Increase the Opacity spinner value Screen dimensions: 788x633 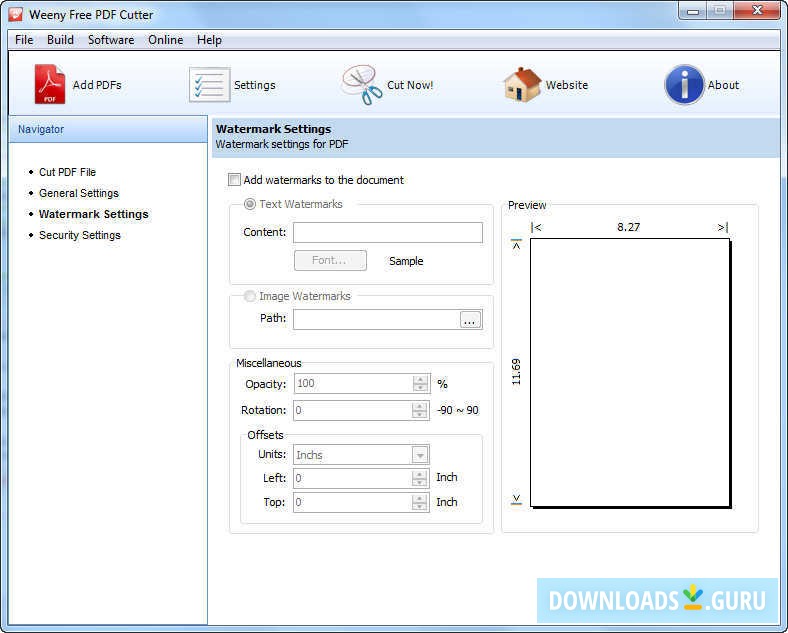pos(420,379)
